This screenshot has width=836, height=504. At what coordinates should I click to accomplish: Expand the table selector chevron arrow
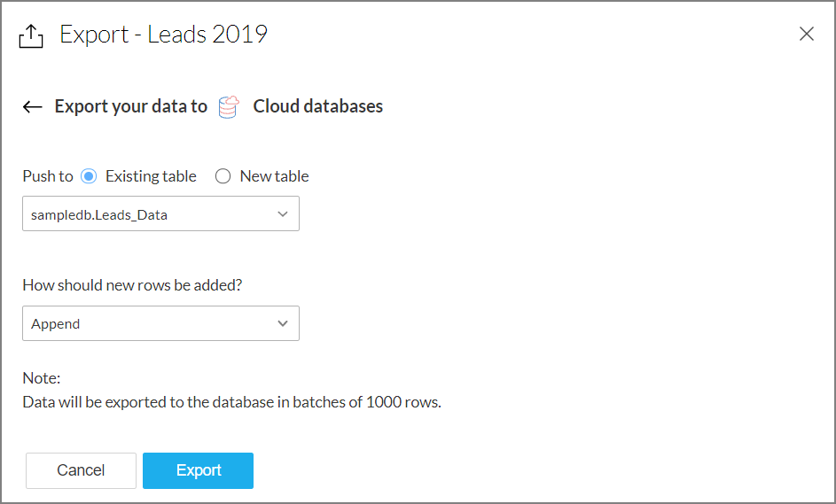(x=283, y=214)
